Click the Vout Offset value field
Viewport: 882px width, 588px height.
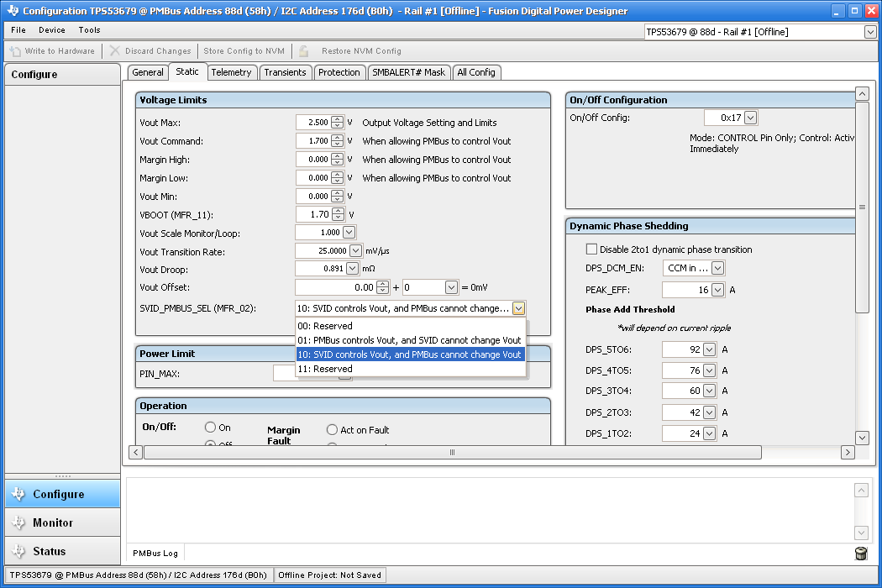tap(336, 287)
